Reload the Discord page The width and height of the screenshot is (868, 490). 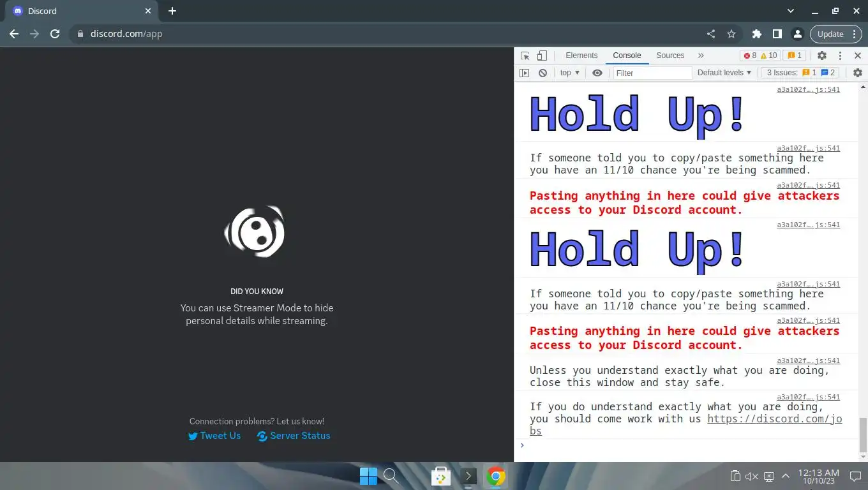point(55,34)
